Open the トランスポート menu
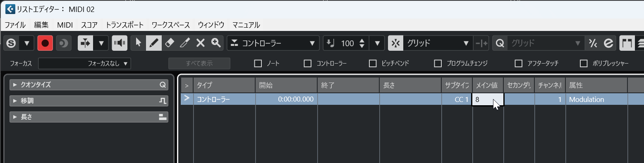 pos(125,25)
